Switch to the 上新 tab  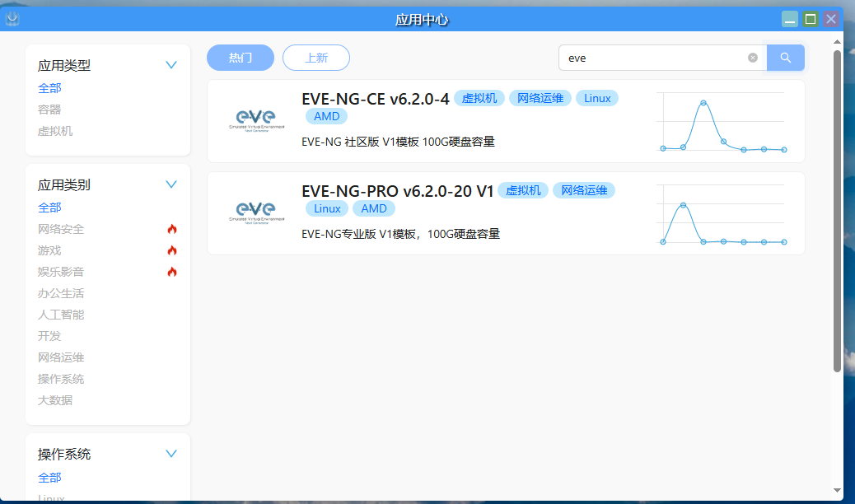pyautogui.click(x=316, y=58)
